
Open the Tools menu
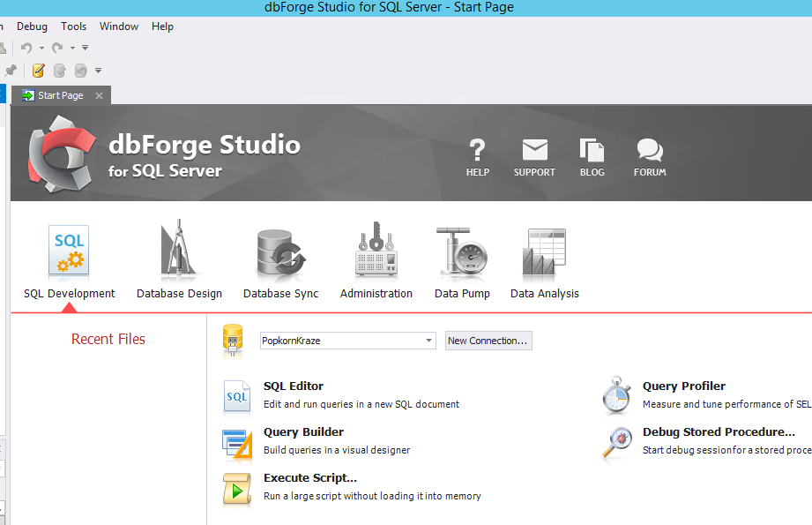(74, 26)
